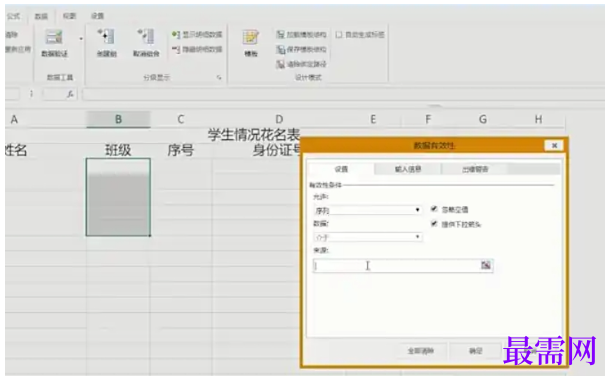Open the 出错警告 tab in the dialog
615x382 pixels.
tap(475, 169)
